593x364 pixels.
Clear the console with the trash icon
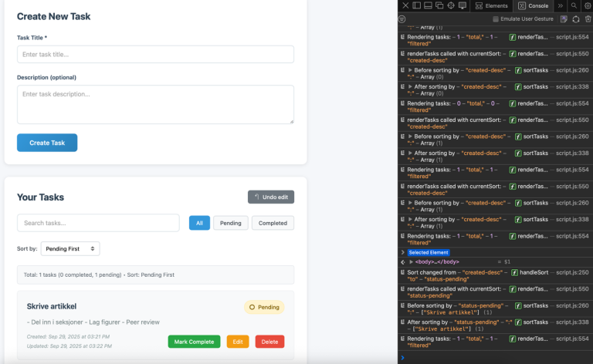click(x=587, y=19)
